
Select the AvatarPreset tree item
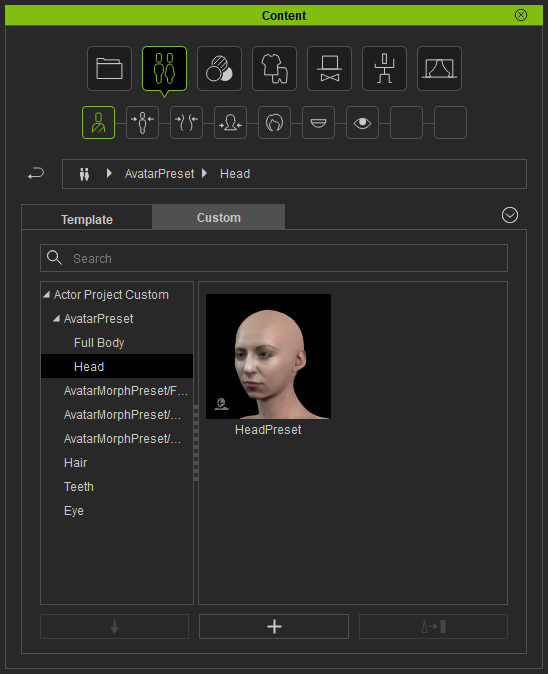tap(98, 319)
